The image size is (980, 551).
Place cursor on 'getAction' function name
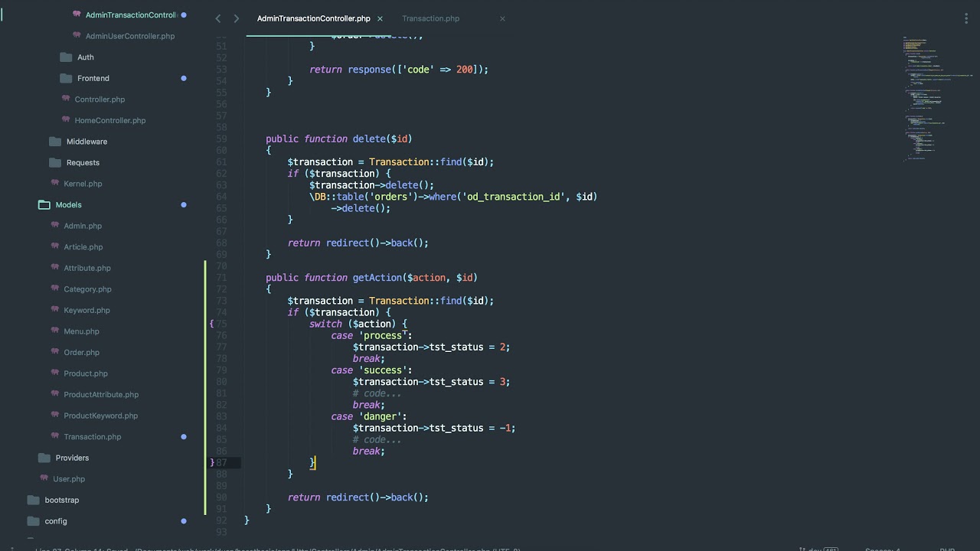point(377,278)
